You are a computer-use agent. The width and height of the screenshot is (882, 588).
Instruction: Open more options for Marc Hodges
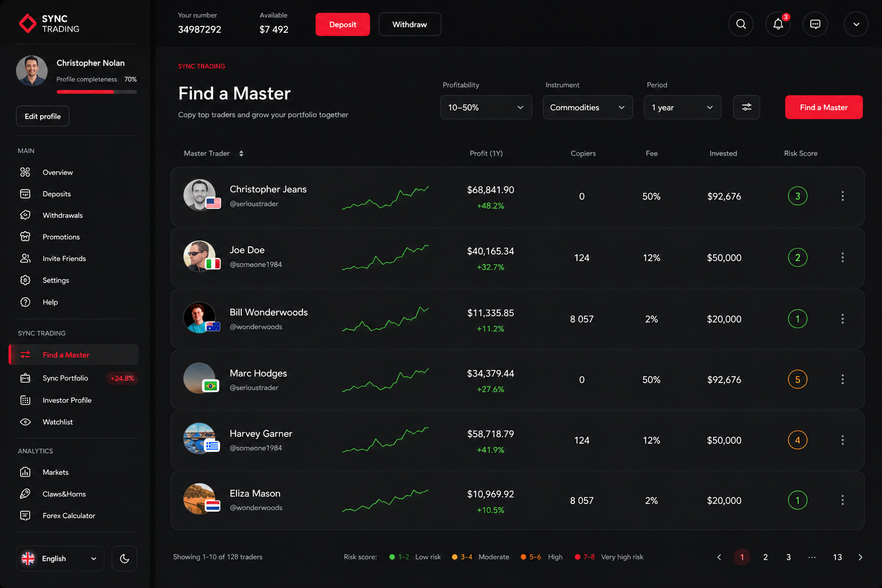click(x=842, y=380)
